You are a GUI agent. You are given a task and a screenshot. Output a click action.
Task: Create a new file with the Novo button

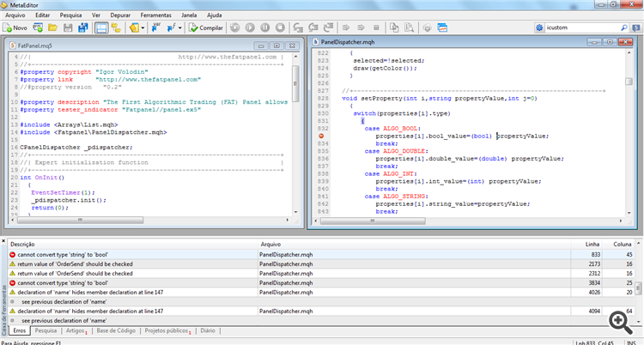click(x=15, y=28)
